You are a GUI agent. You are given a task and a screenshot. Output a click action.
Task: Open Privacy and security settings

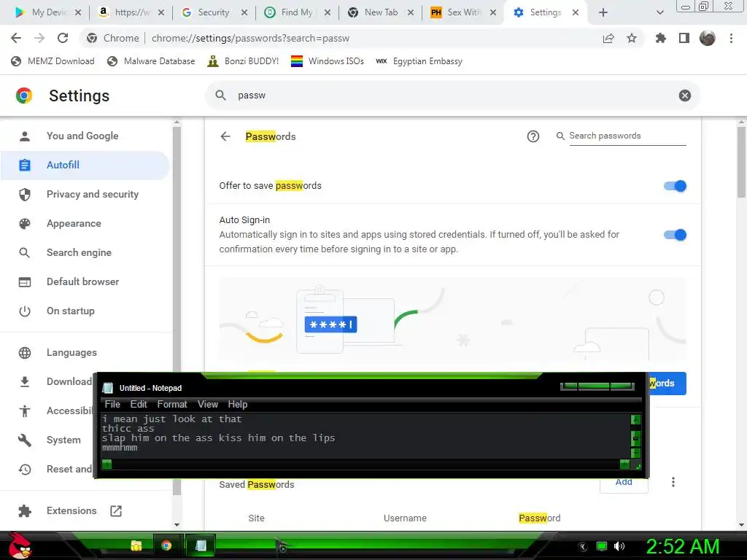point(86,194)
